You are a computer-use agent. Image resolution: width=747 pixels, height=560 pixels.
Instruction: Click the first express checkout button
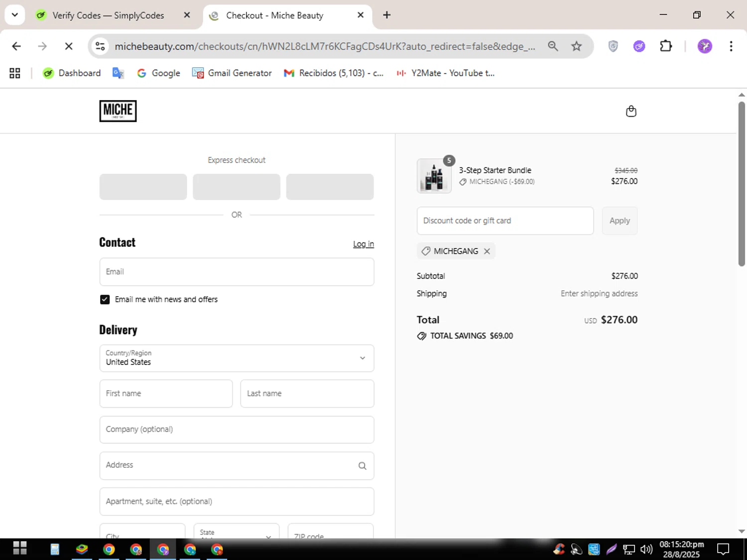coord(143,187)
